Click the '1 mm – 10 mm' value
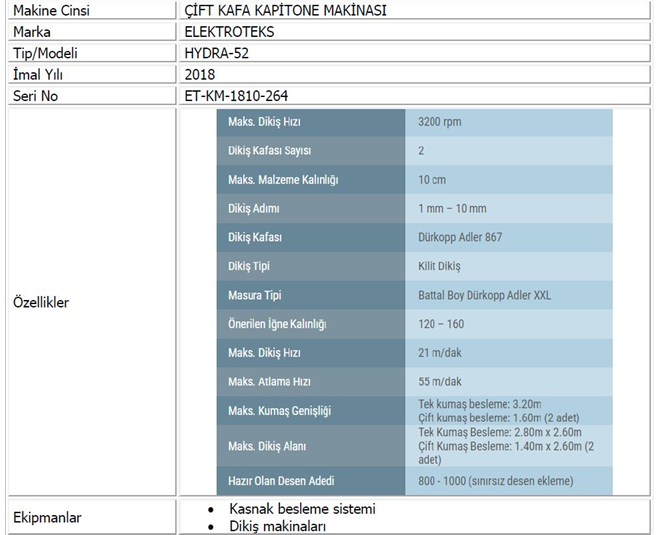Image resolution: width=660 pixels, height=535 pixels. (452, 208)
